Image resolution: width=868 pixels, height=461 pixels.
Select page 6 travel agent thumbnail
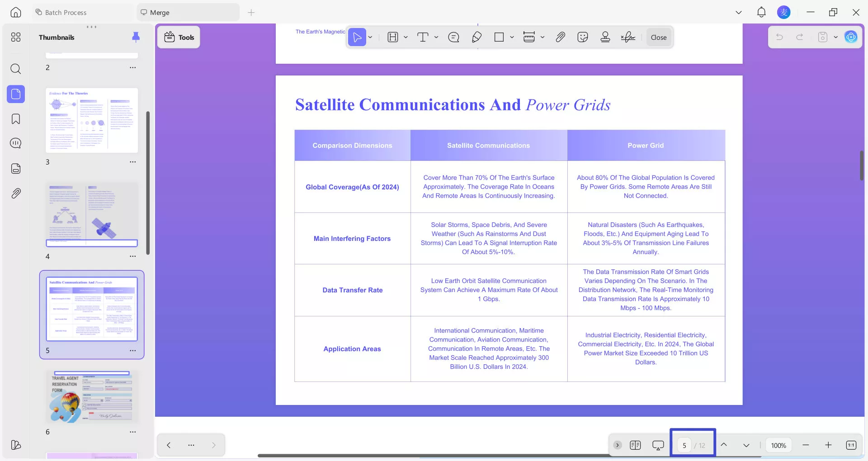coord(92,396)
